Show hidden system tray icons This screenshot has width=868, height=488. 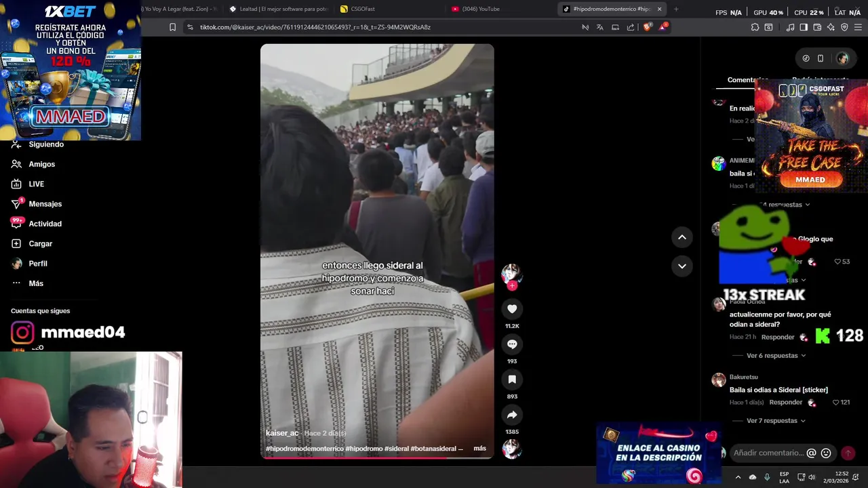[738, 477]
